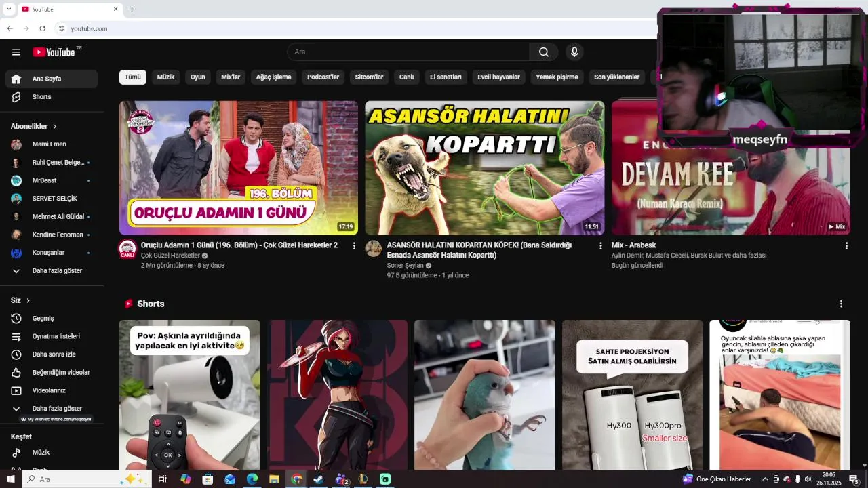Show more items under Videolarınız

[52, 409]
